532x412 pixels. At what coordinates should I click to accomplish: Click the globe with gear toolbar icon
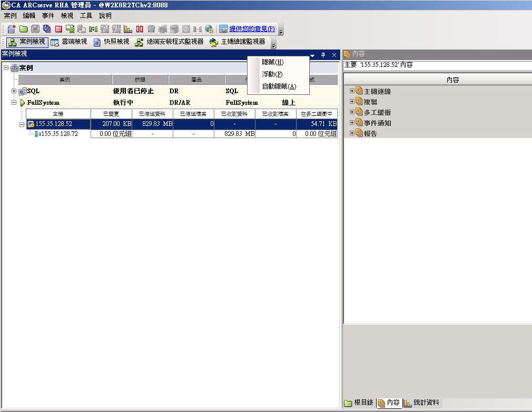point(209,29)
